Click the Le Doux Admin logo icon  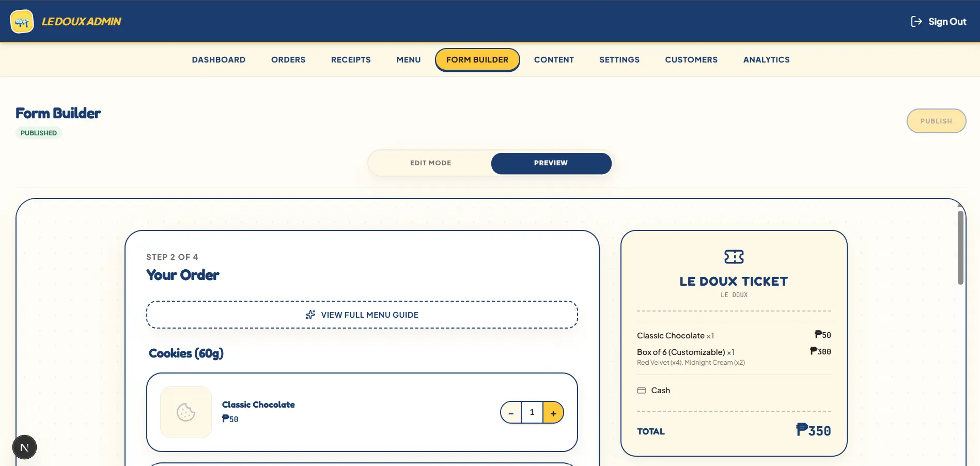coord(22,21)
